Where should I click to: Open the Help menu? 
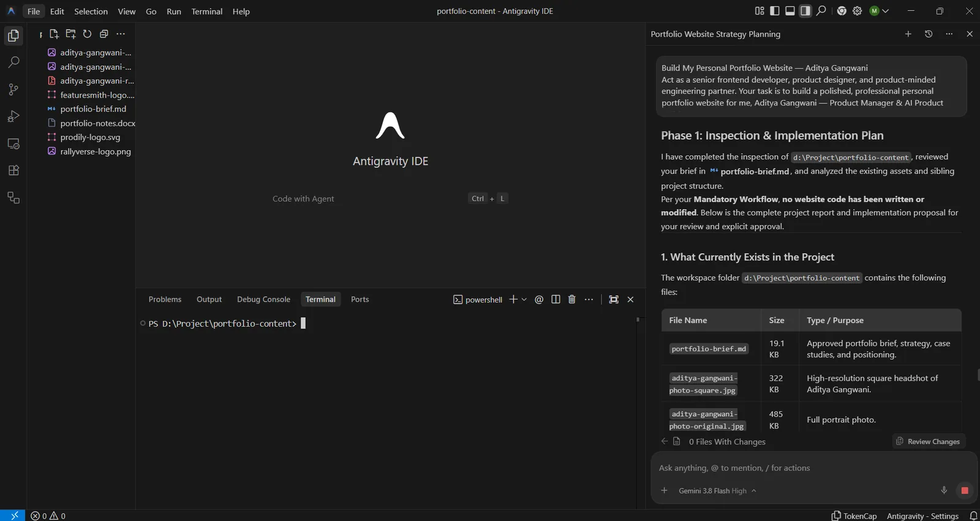[241, 11]
